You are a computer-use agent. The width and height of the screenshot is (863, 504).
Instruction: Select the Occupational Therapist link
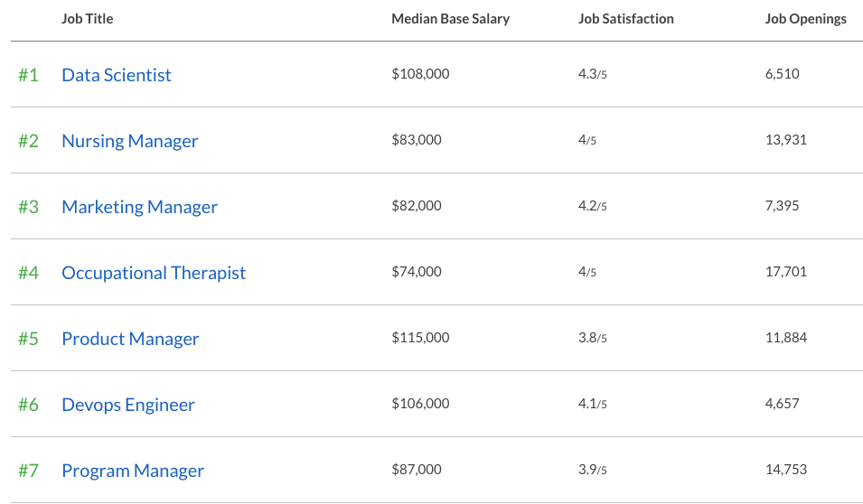154,273
